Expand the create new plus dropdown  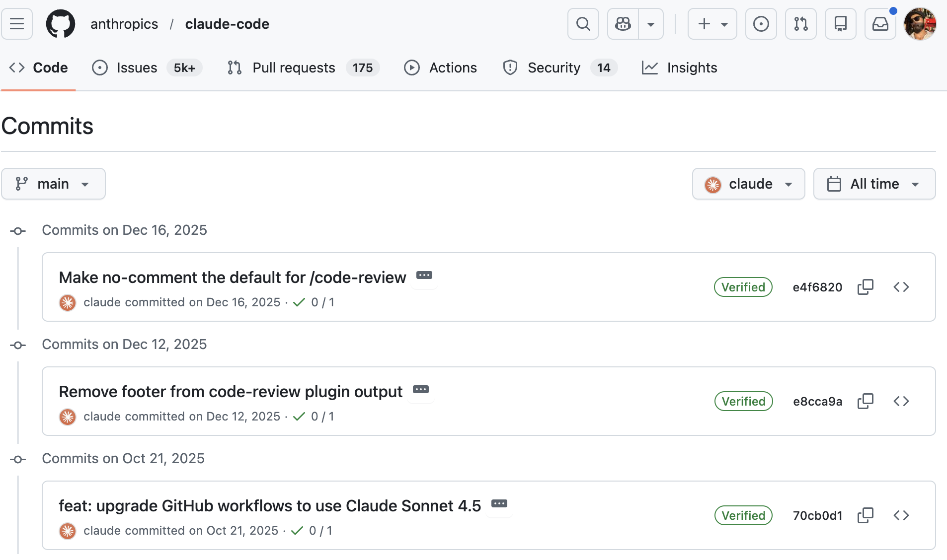tap(712, 24)
